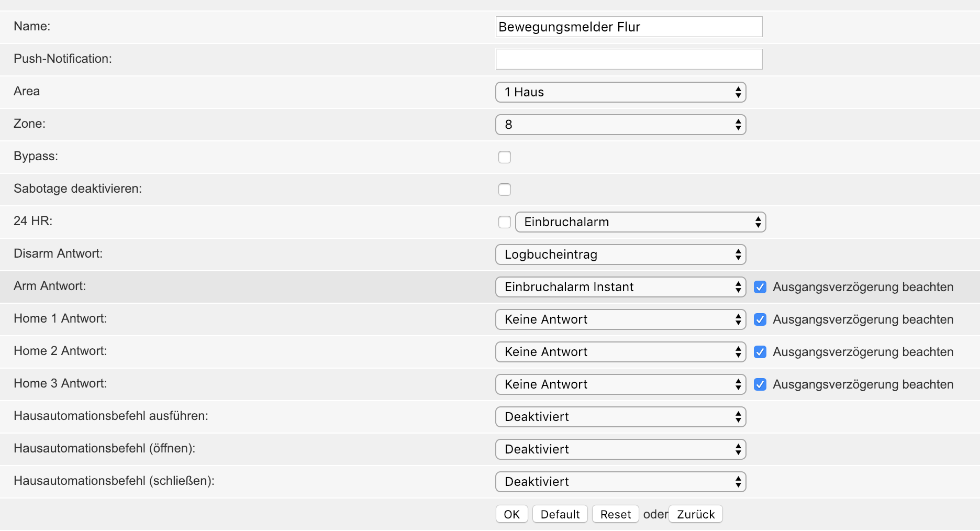The image size is (980, 531).
Task: Expand the Disarm Antwort Logbucheintrag dropdown
Action: coord(620,255)
